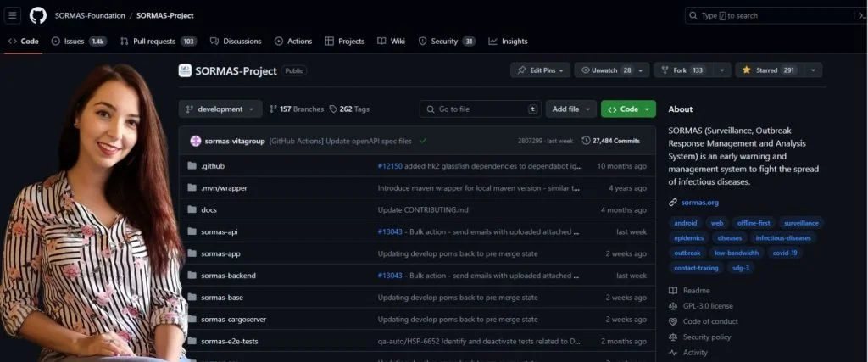Open the Readme link in About

point(689,291)
